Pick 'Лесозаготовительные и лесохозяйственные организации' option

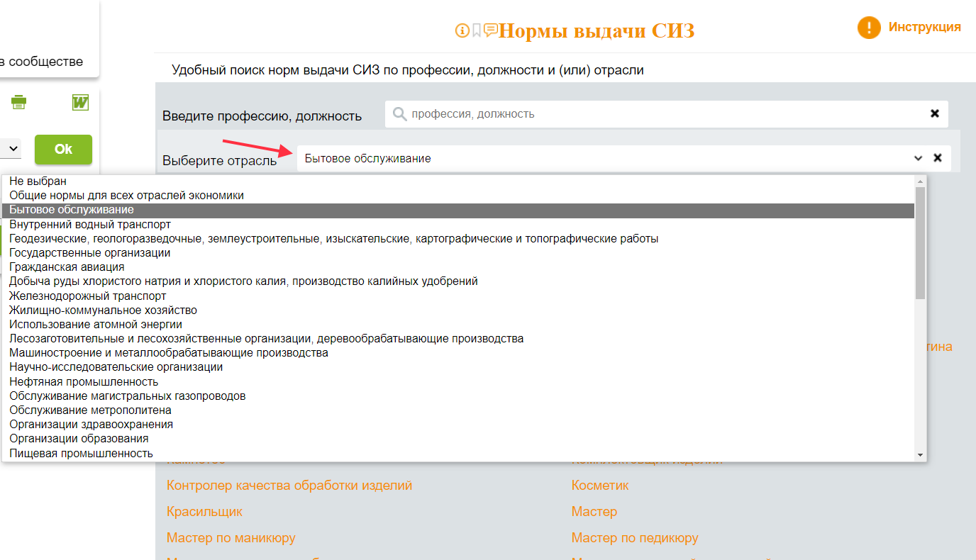pos(458,339)
